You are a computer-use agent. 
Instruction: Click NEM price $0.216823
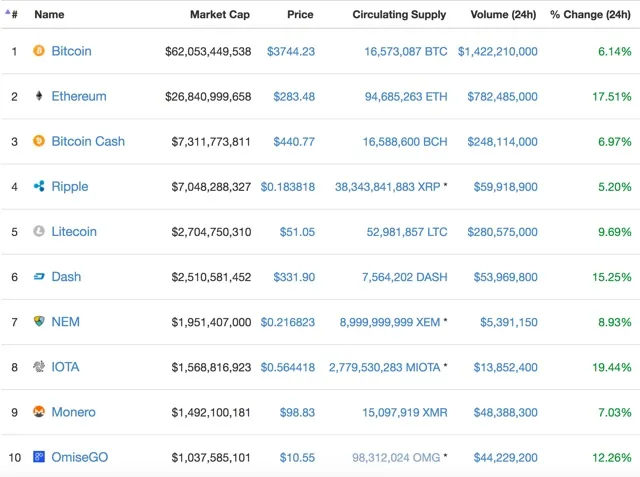click(288, 322)
